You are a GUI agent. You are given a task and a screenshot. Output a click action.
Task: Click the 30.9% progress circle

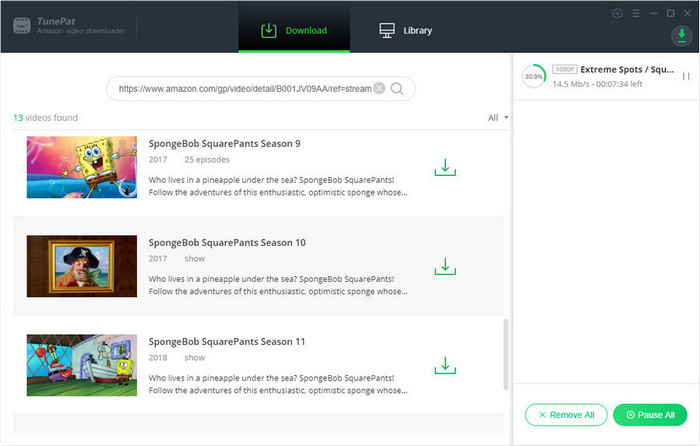click(534, 77)
